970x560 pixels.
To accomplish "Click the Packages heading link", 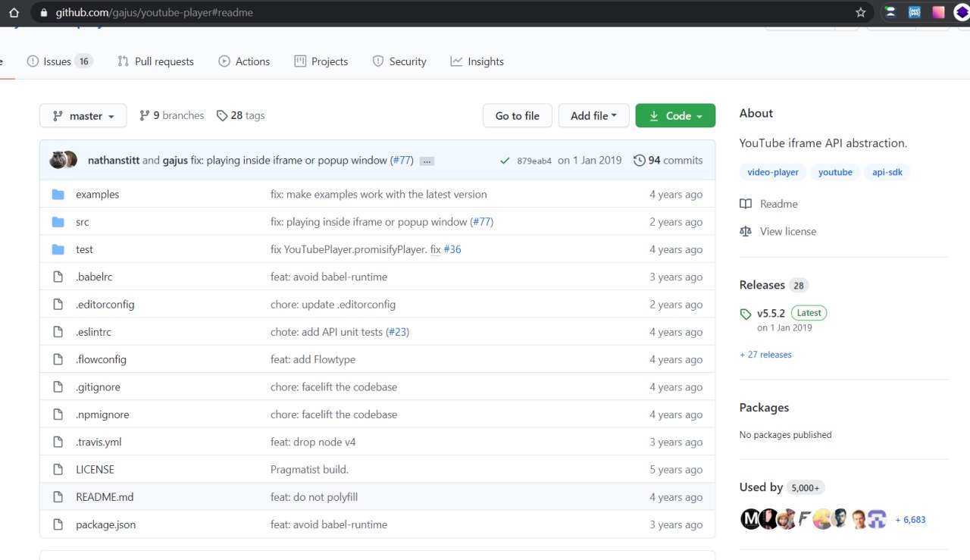I will tap(764, 408).
